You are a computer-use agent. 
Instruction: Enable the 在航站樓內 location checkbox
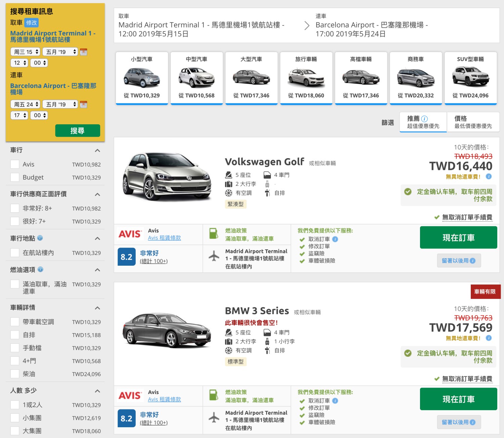point(15,253)
